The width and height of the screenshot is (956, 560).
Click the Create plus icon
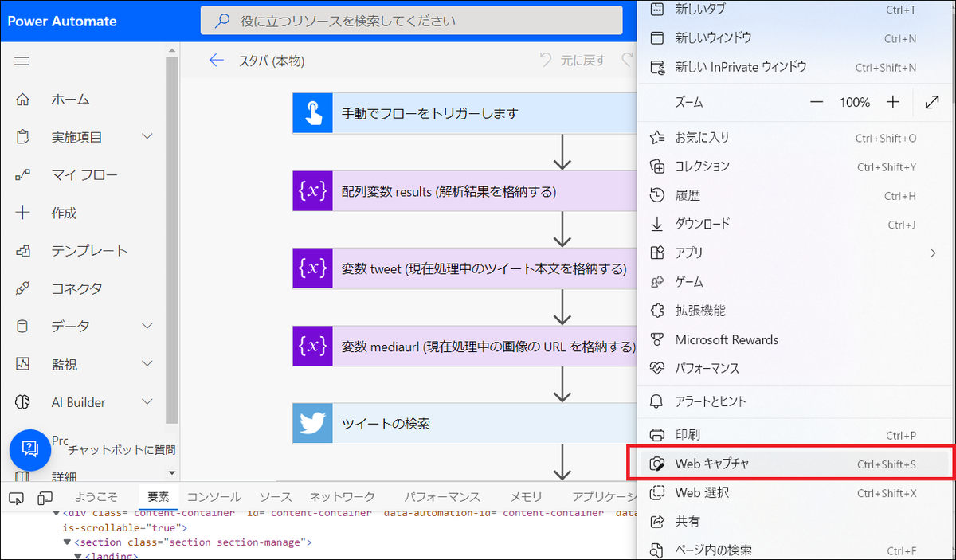pyautogui.click(x=22, y=213)
